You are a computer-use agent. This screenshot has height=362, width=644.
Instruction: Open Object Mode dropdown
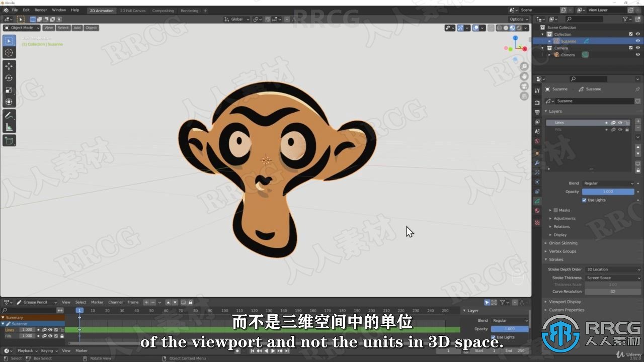(x=22, y=28)
